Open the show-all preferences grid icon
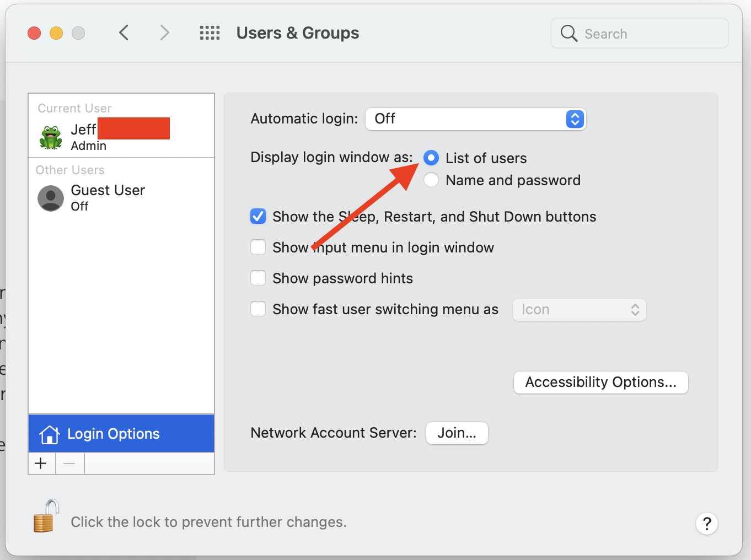The width and height of the screenshot is (751, 560). point(210,33)
